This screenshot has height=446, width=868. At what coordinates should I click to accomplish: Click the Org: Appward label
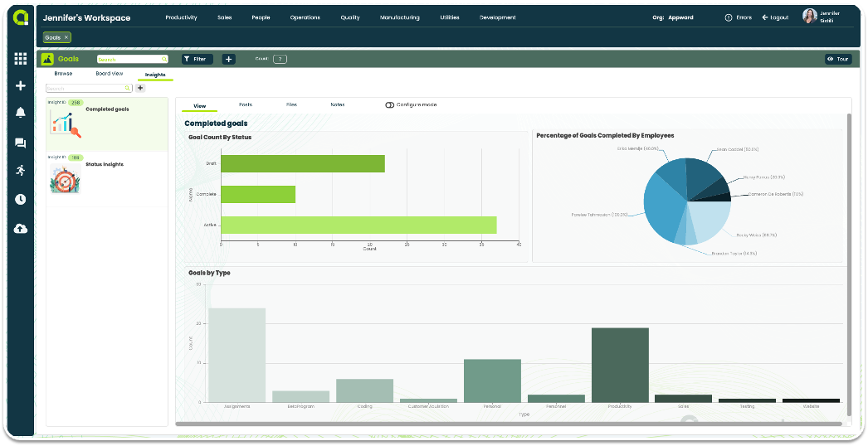(x=673, y=17)
